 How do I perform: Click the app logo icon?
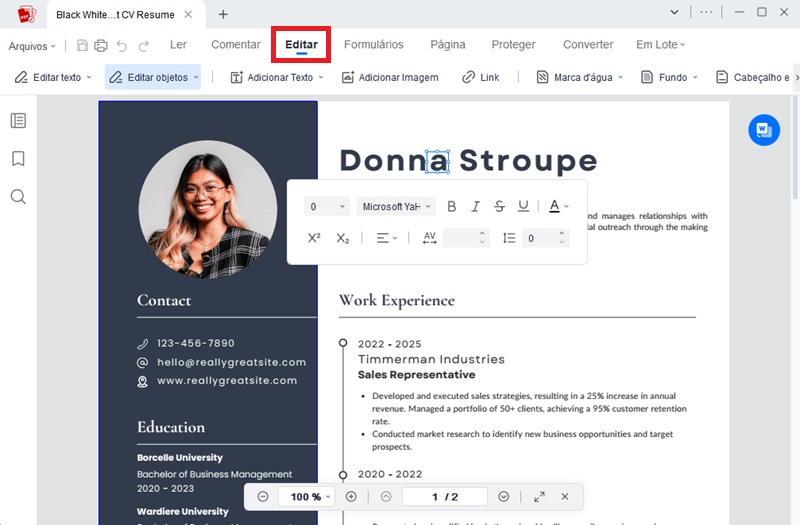pyautogui.click(x=27, y=14)
